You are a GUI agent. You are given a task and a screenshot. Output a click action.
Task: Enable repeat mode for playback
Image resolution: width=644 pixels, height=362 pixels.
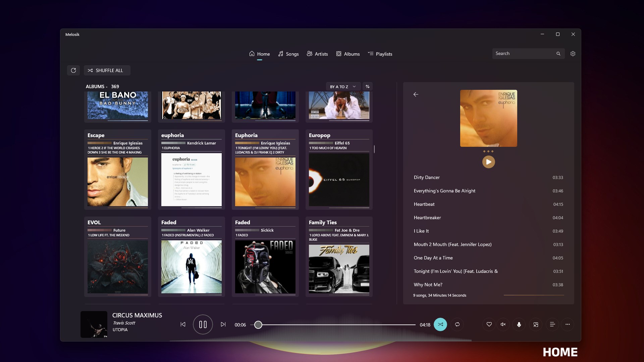[x=457, y=324]
